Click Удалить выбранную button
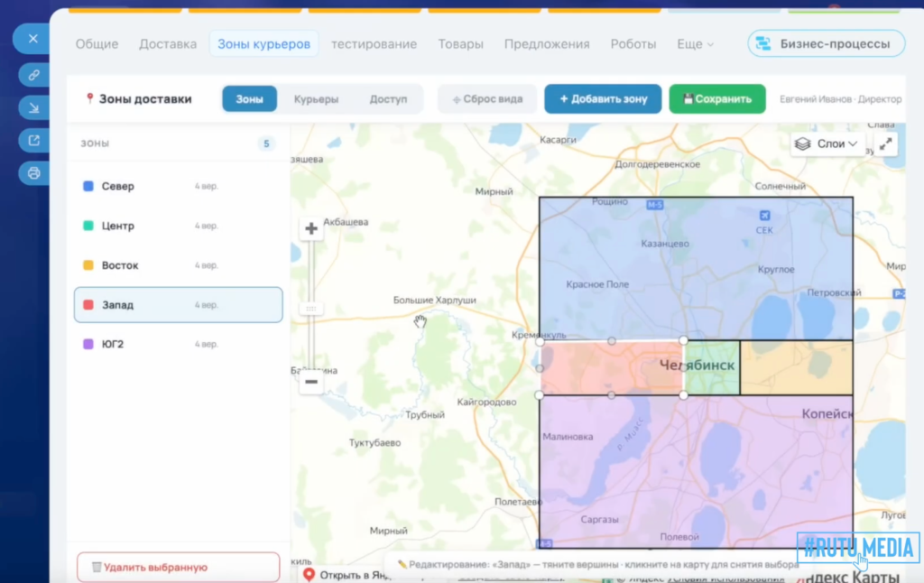This screenshot has height=583, width=924. point(178,567)
